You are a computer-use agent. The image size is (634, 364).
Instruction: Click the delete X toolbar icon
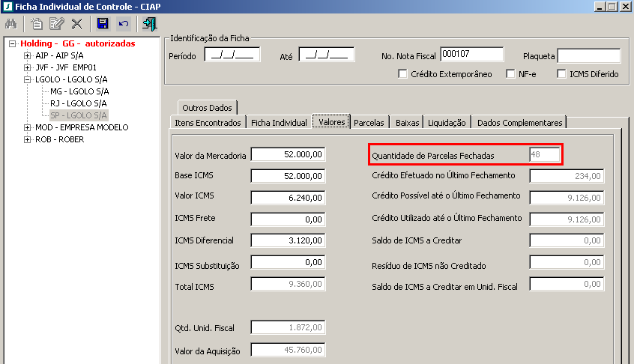(x=76, y=24)
